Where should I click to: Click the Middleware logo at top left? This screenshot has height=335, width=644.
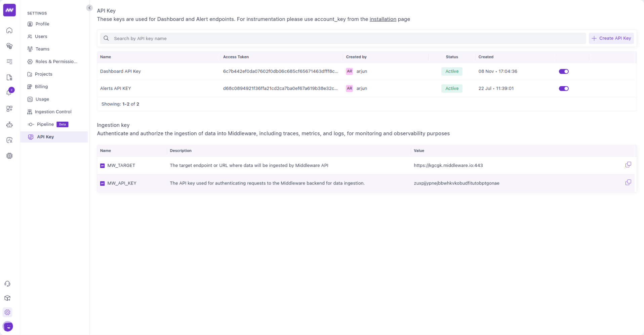(x=9, y=10)
